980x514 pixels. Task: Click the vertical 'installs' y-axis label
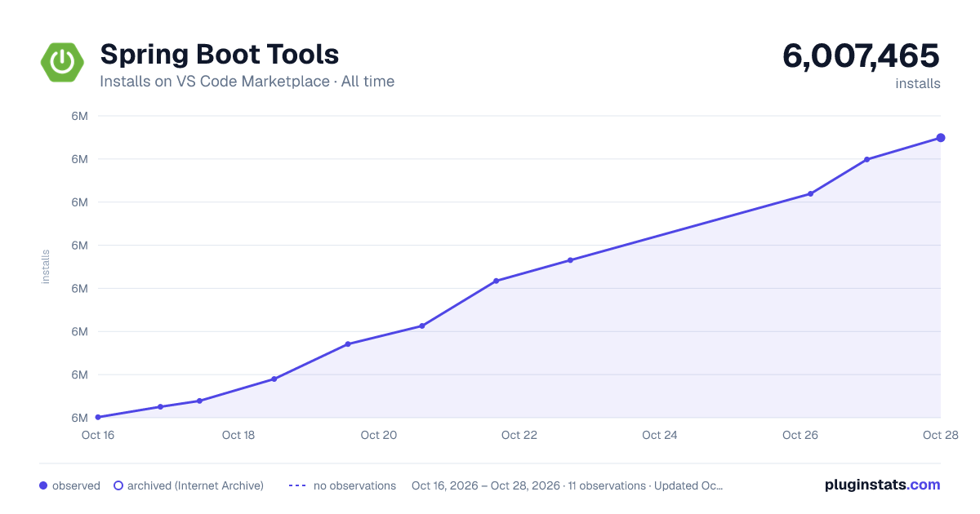coord(46,267)
